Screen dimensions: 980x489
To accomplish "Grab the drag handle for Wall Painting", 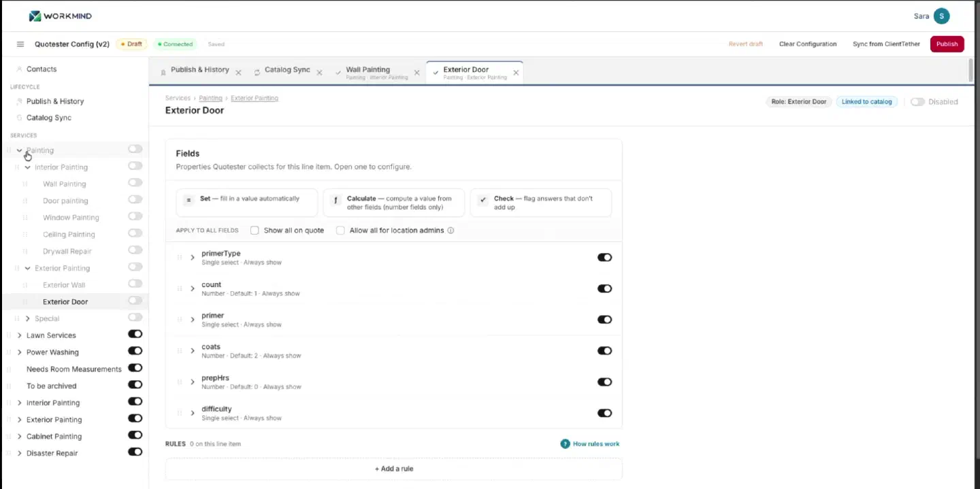I will (x=25, y=184).
